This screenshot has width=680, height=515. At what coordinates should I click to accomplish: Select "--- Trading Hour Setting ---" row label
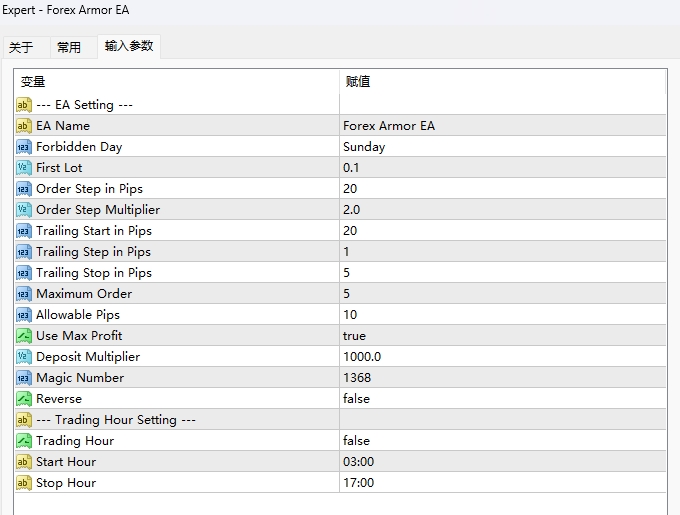tap(116, 420)
